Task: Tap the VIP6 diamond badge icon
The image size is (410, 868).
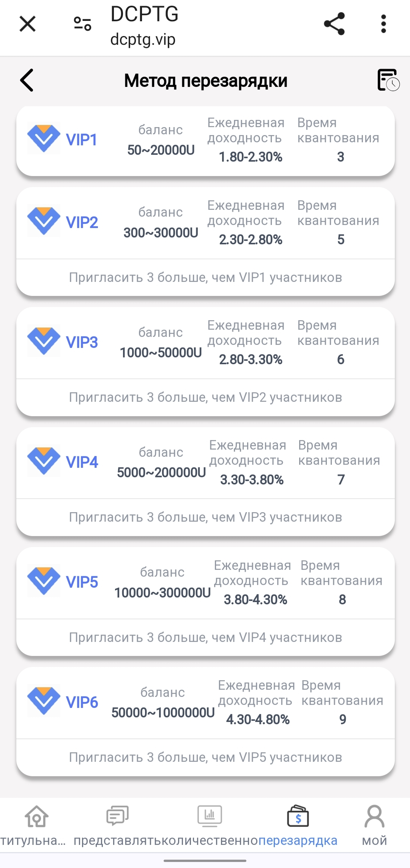Action: tap(44, 701)
